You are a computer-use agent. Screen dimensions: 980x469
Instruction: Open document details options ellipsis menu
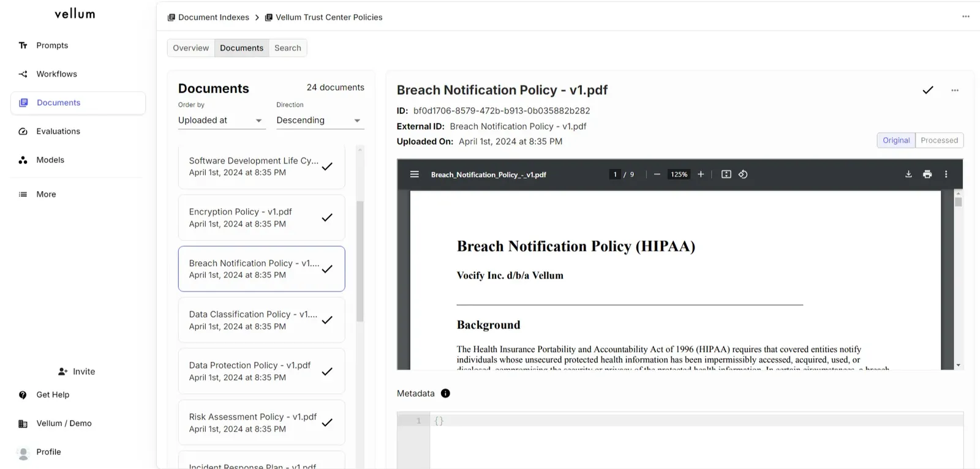click(955, 90)
